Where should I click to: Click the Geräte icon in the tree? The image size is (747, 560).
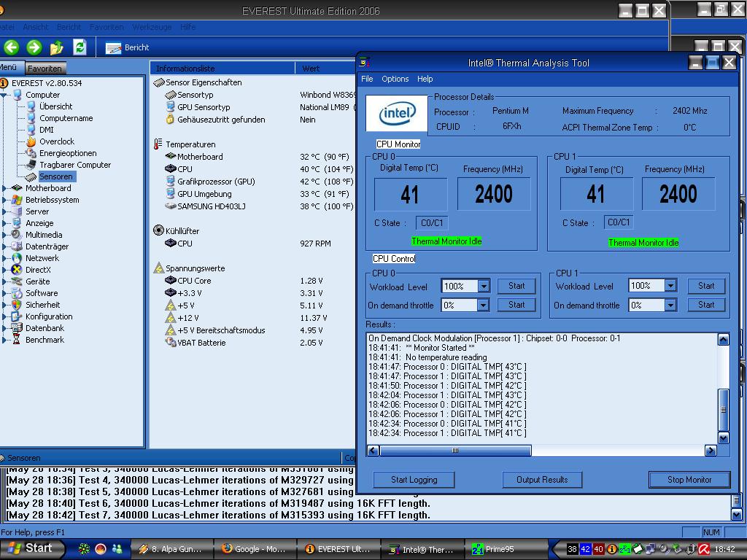[x=17, y=281]
